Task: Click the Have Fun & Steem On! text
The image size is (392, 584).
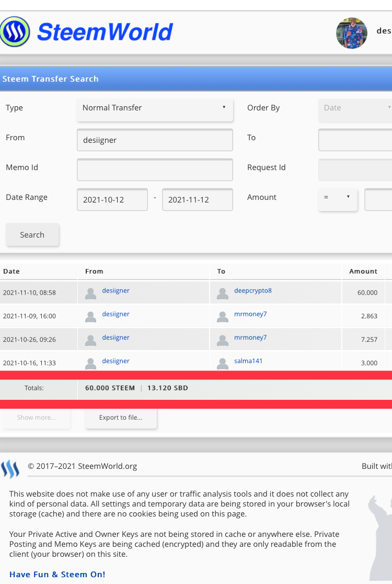Action: coord(57,574)
